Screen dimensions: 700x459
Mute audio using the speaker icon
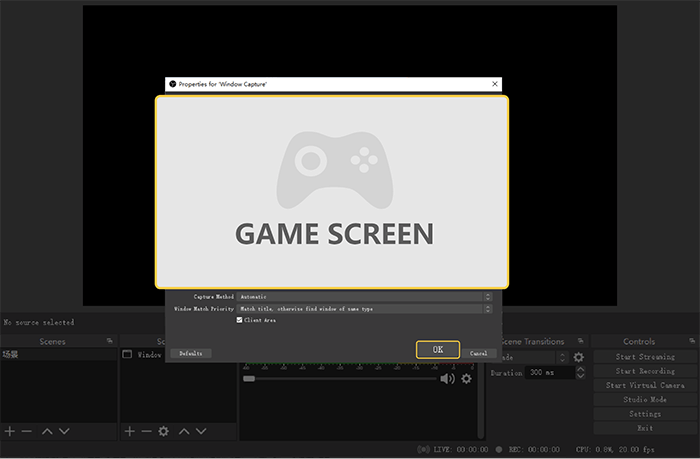pos(447,379)
